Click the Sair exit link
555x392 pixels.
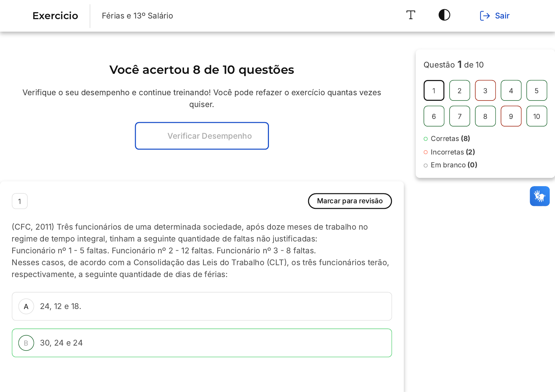click(x=495, y=16)
